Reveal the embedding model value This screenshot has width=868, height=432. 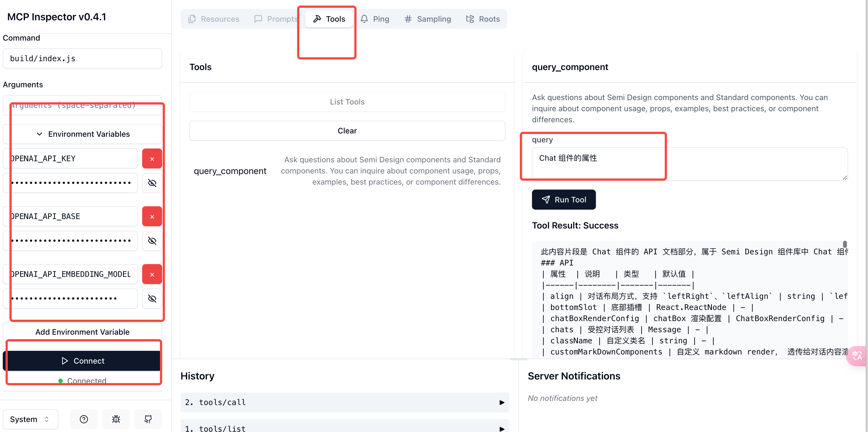152,299
